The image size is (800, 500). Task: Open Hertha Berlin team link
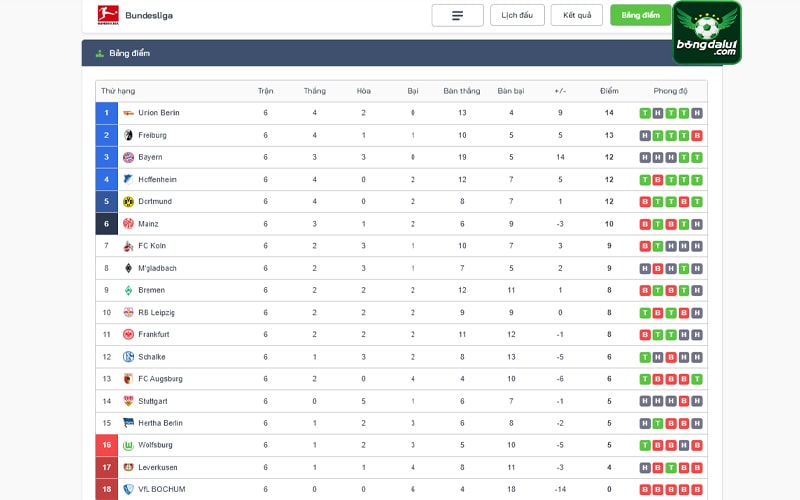point(160,423)
